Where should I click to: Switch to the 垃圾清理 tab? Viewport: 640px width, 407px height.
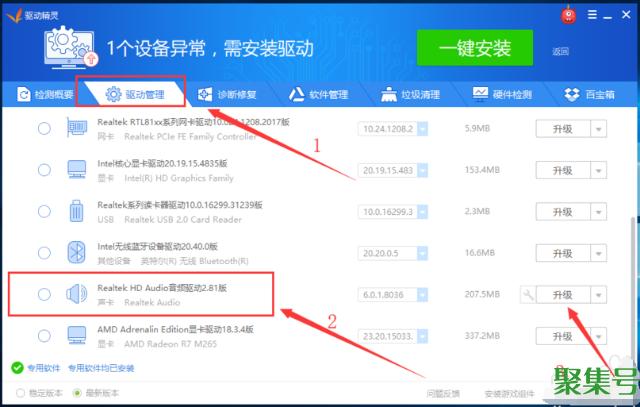tap(410, 95)
